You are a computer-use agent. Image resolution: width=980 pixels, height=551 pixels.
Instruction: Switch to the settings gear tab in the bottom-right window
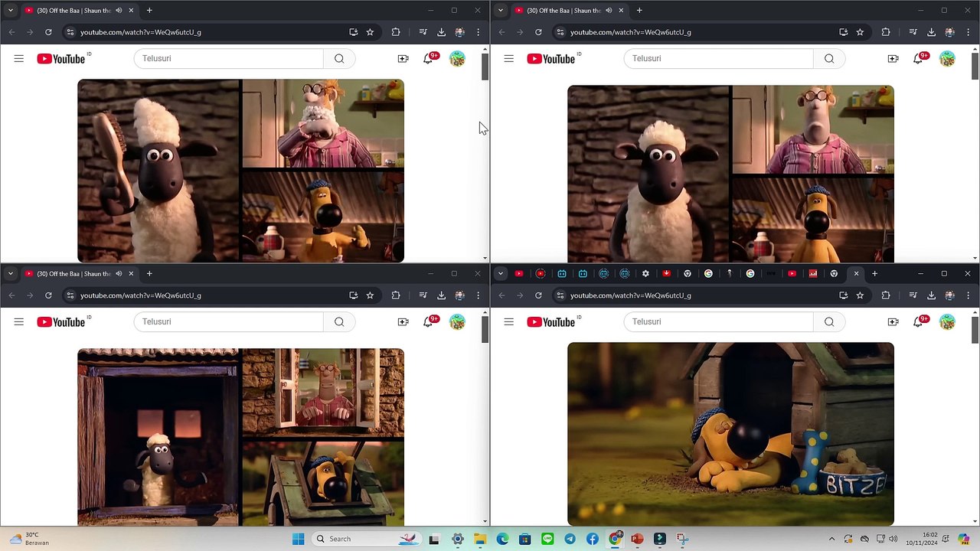click(645, 274)
